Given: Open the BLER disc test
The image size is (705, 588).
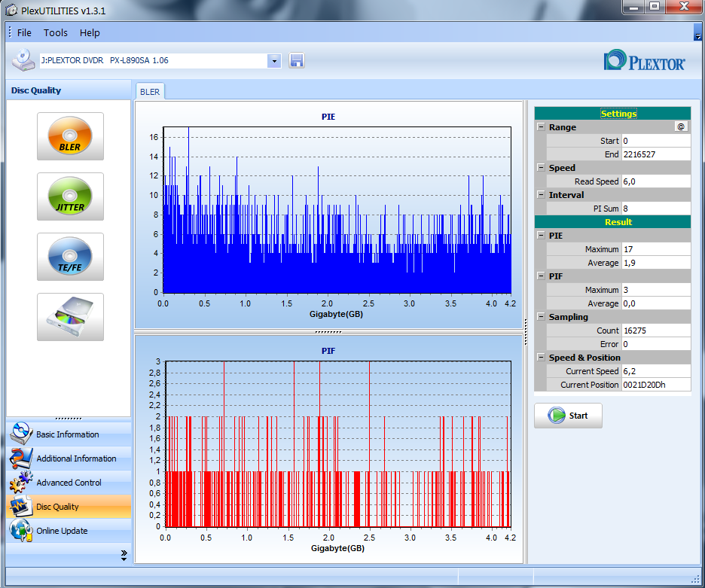Looking at the screenshot, I should (x=70, y=136).
